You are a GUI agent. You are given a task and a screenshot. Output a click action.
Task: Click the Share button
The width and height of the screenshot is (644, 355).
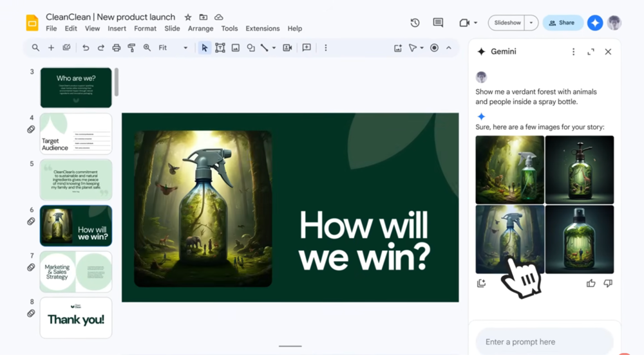[x=562, y=23]
